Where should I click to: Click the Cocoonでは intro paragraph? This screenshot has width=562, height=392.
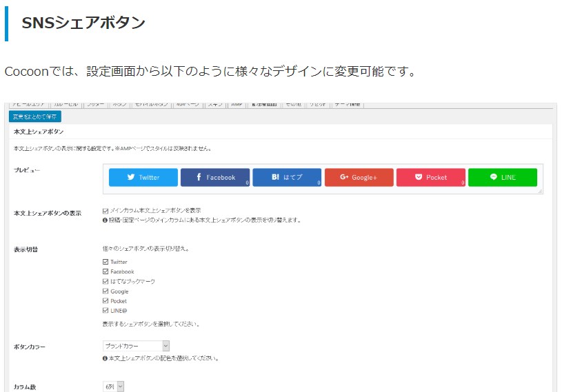(x=210, y=71)
